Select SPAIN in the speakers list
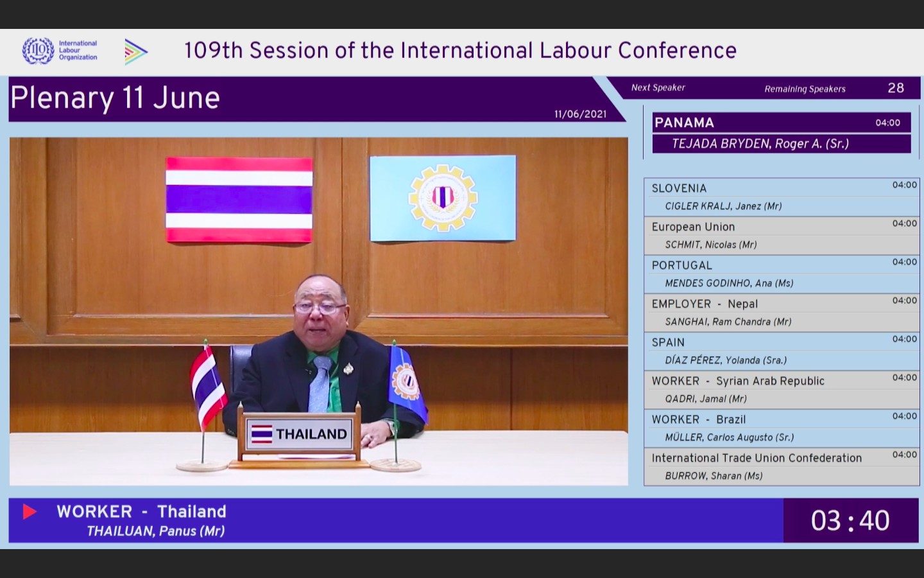 [x=781, y=351]
